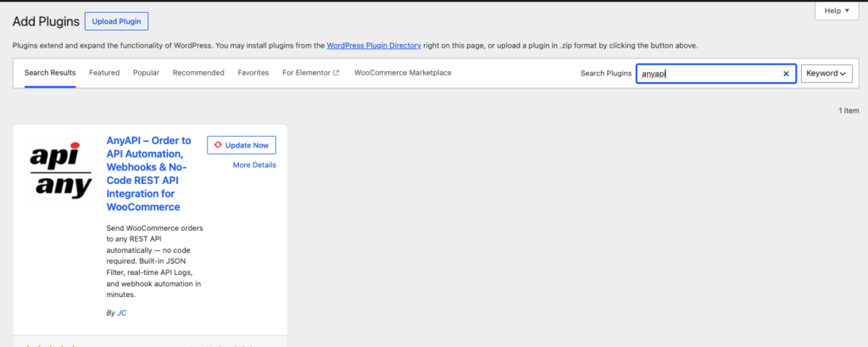
Task: Open the Featured plugins tab
Action: click(x=104, y=73)
